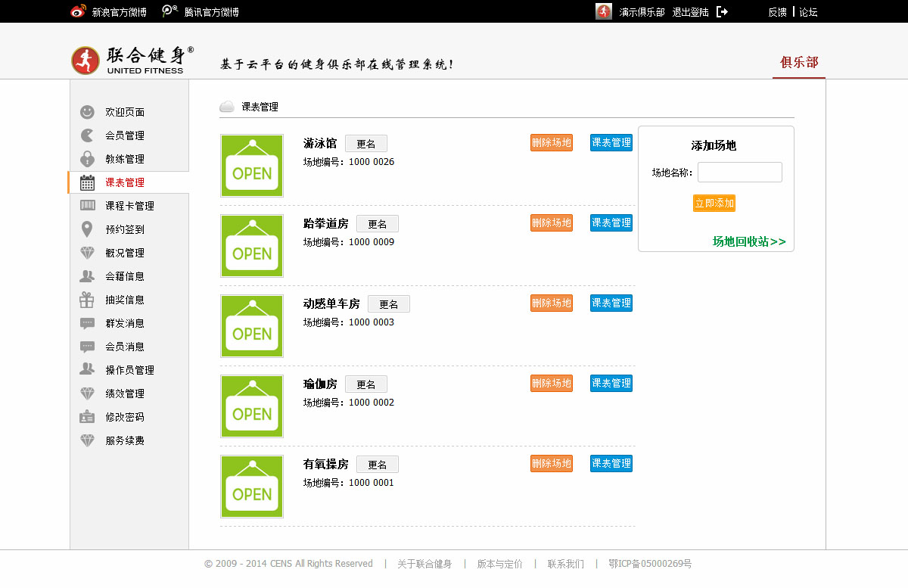The height and width of the screenshot is (588, 908).
Task: Select 教练管理 in the sidebar menu
Action: coord(125,159)
